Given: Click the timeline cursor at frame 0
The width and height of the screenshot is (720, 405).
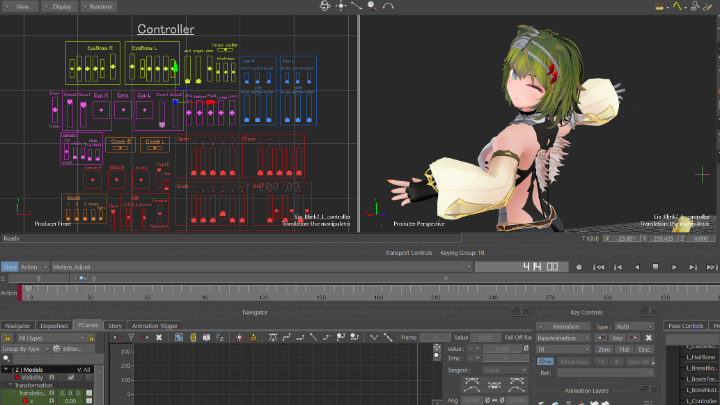Looking at the screenshot, I should click(28, 289).
